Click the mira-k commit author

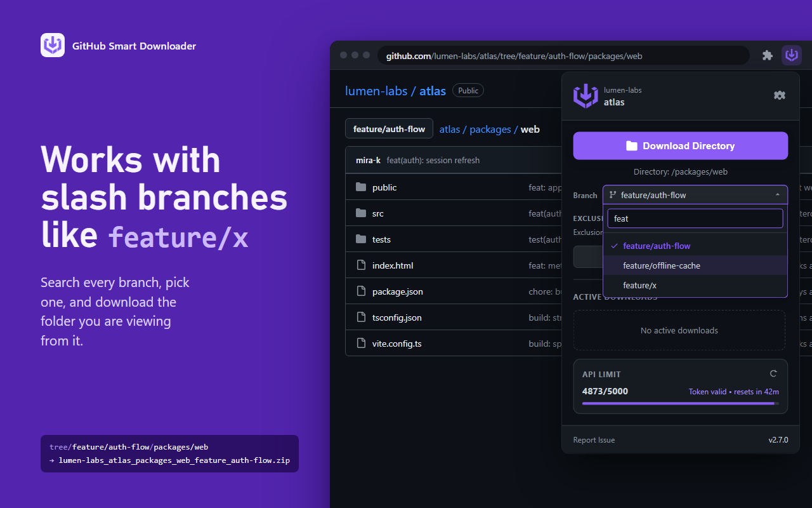pyautogui.click(x=368, y=160)
